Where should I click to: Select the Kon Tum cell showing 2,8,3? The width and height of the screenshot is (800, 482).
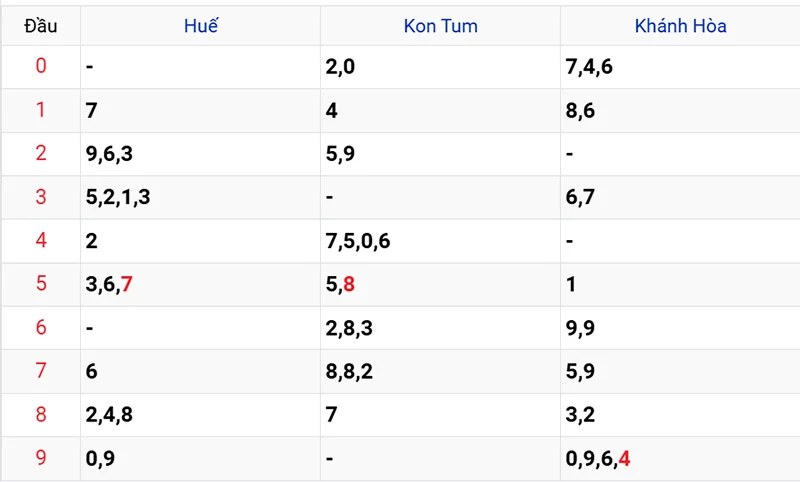350,328
